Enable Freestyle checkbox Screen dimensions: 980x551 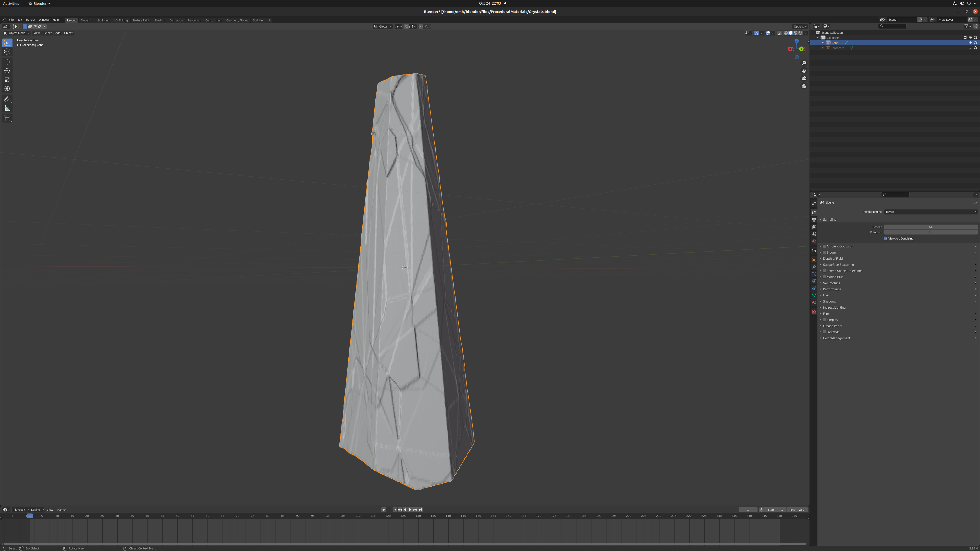point(824,332)
